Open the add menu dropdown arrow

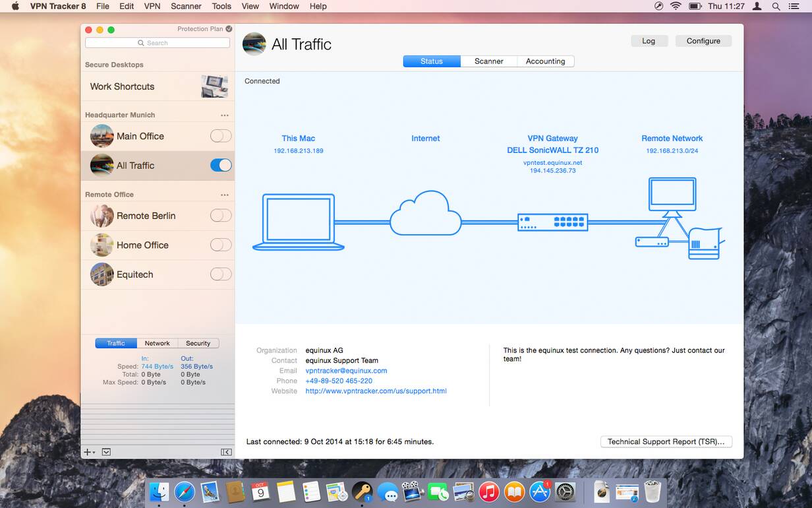click(x=94, y=453)
